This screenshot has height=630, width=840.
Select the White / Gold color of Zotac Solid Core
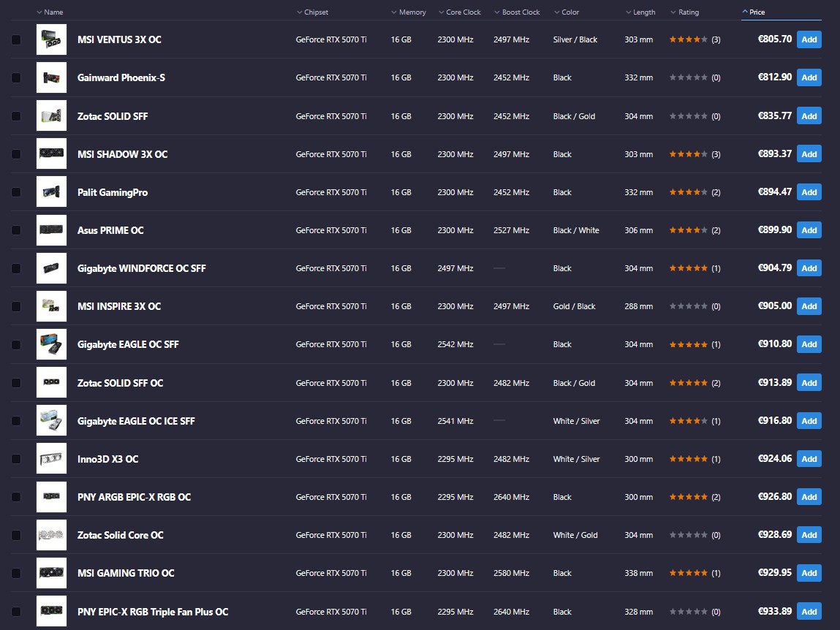point(575,535)
